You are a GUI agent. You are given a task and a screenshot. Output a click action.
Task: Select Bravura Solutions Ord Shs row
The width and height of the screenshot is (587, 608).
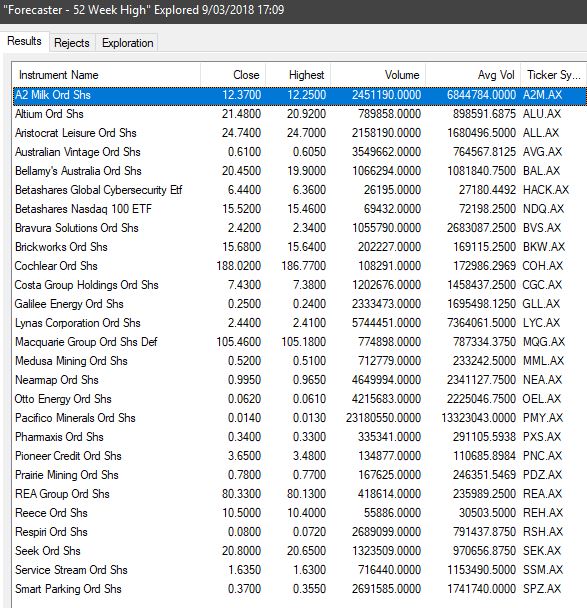(x=300, y=228)
